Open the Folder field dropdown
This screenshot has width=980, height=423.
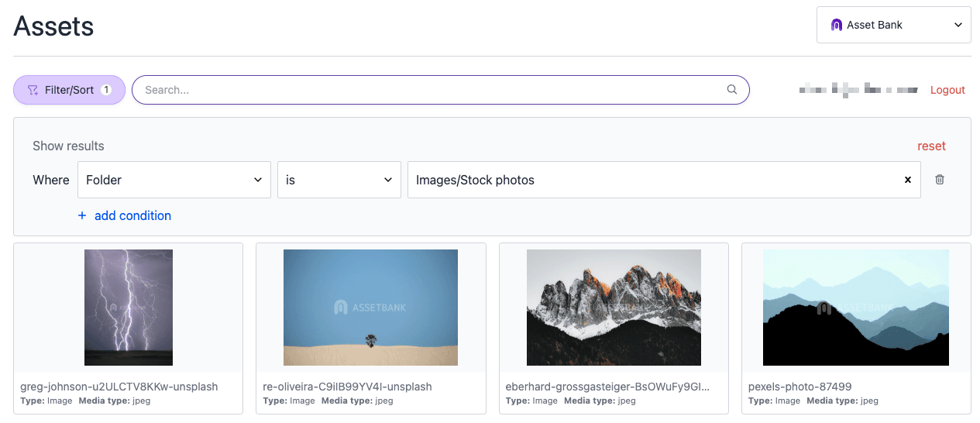[x=174, y=180]
